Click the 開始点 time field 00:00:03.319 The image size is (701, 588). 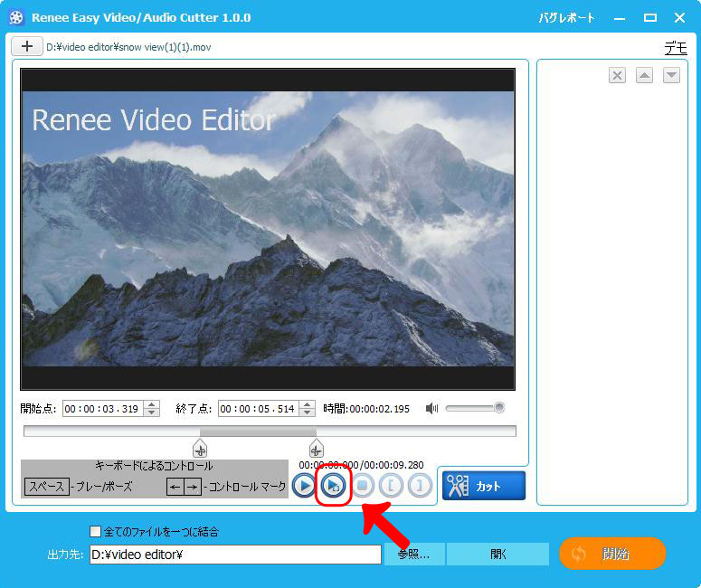[x=103, y=409]
